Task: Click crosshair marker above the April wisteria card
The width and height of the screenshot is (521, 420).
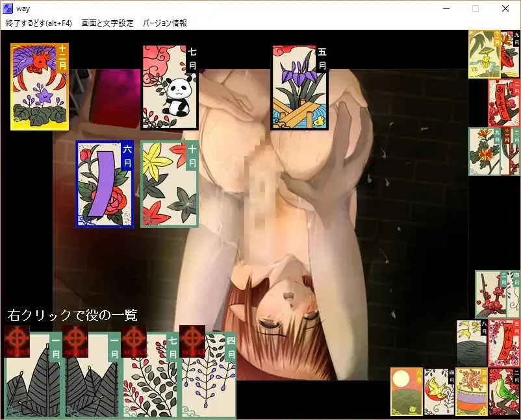Action: click(x=192, y=338)
